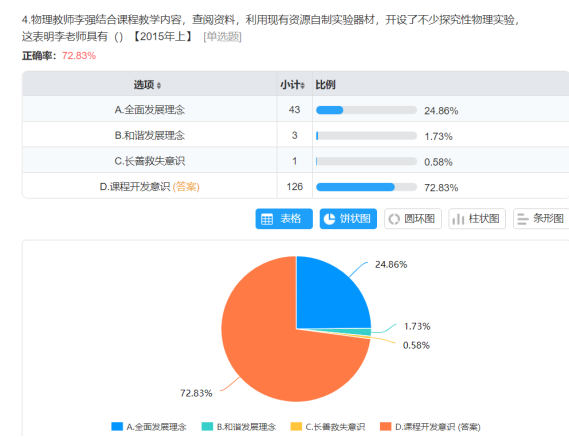Click the 72.83% progress bar for option D
This screenshot has height=437, width=569.
[x=367, y=187]
